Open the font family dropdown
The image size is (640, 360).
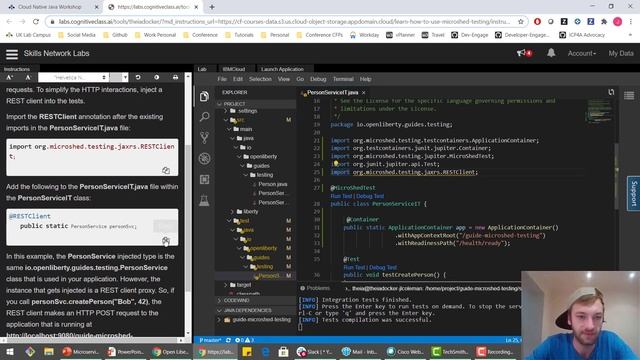coord(73,77)
